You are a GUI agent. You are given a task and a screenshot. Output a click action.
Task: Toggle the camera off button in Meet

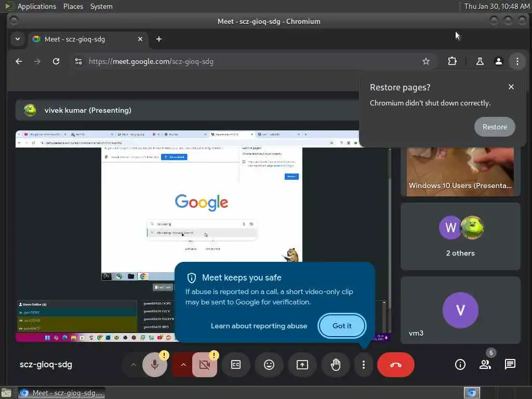pyautogui.click(x=205, y=365)
